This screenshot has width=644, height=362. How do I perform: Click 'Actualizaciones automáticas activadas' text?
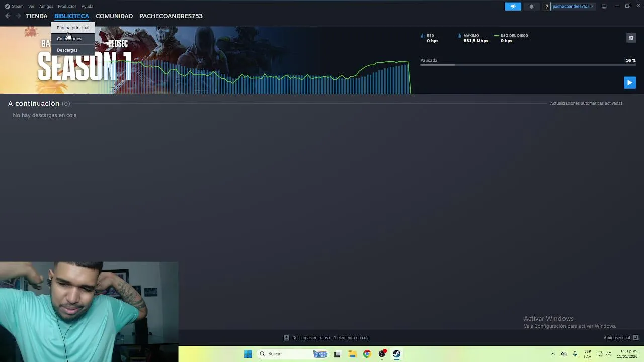[586, 103]
